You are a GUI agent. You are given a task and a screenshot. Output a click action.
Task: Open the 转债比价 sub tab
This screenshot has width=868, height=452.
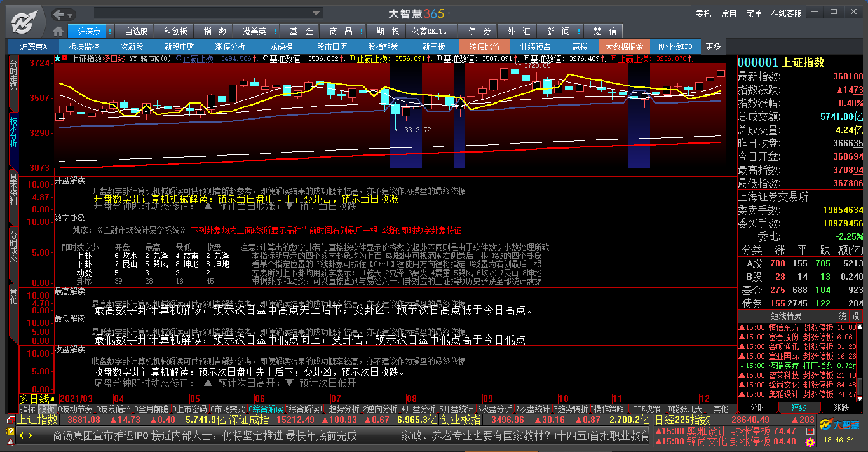pos(485,46)
